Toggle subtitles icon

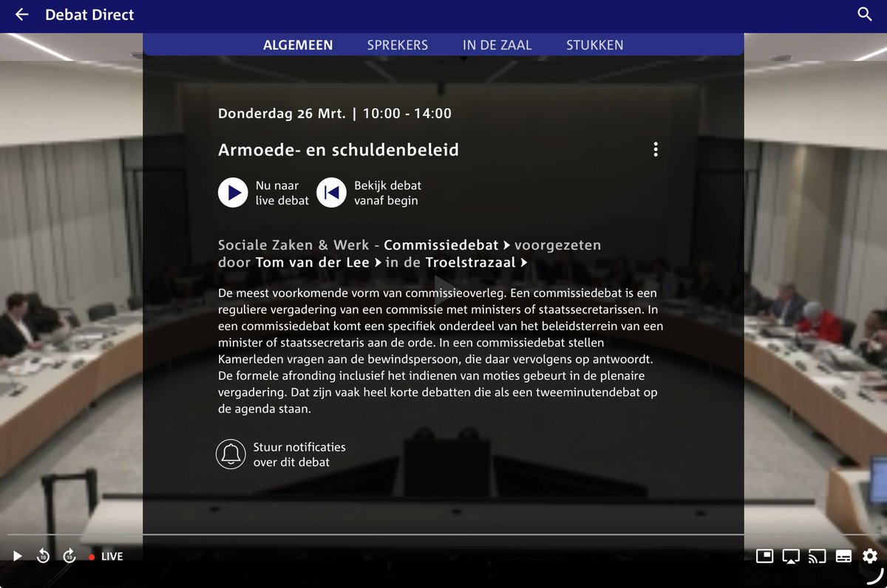coord(843,556)
